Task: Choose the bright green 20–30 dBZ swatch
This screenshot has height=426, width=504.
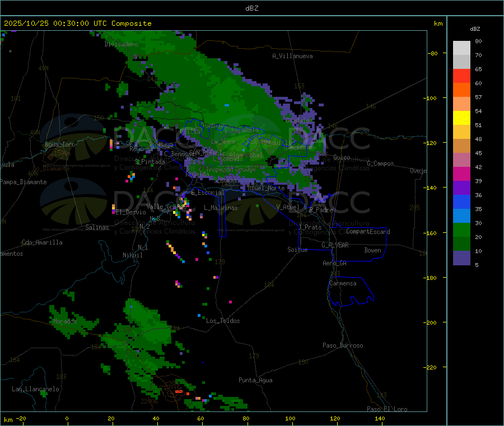Action: pyautogui.click(x=461, y=230)
